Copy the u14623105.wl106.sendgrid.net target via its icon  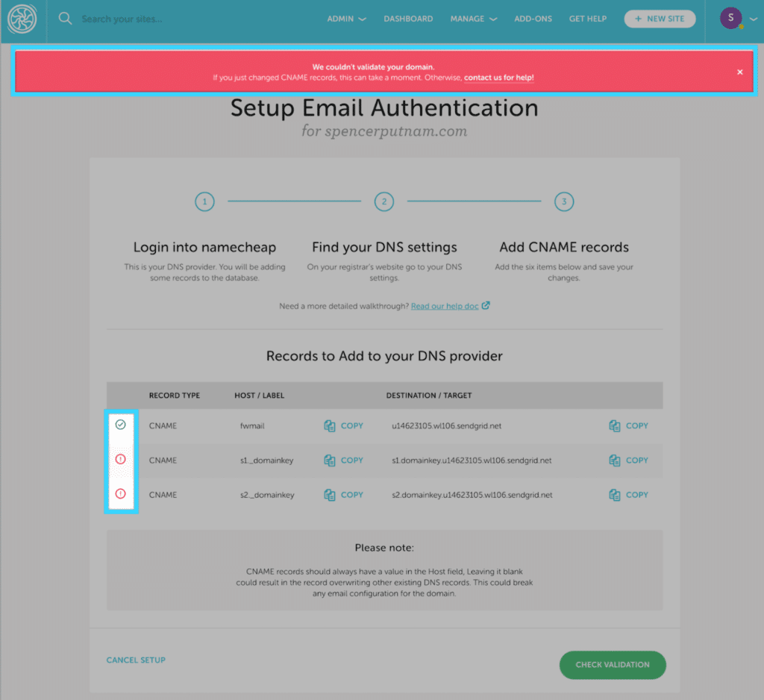pos(614,425)
